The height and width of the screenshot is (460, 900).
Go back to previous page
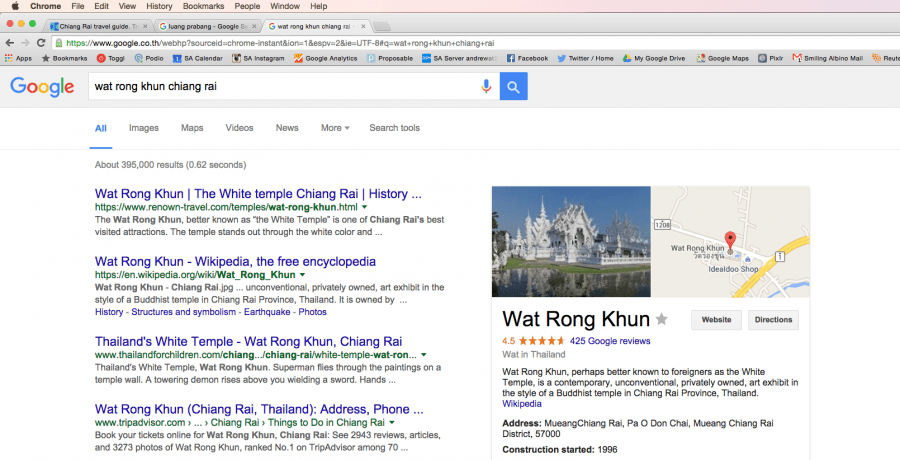(x=10, y=42)
